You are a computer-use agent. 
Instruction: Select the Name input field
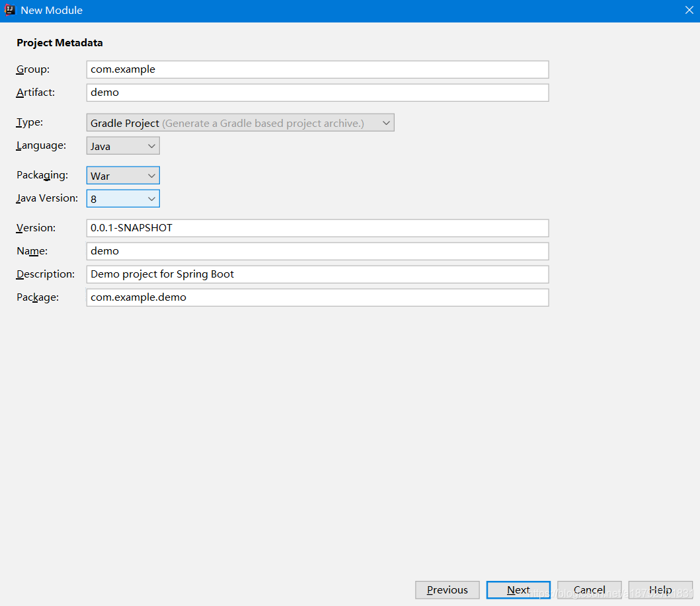pyautogui.click(x=317, y=251)
